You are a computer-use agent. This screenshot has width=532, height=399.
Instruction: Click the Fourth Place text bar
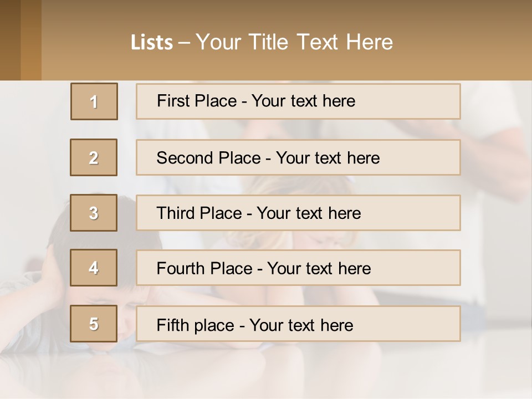[298, 268]
